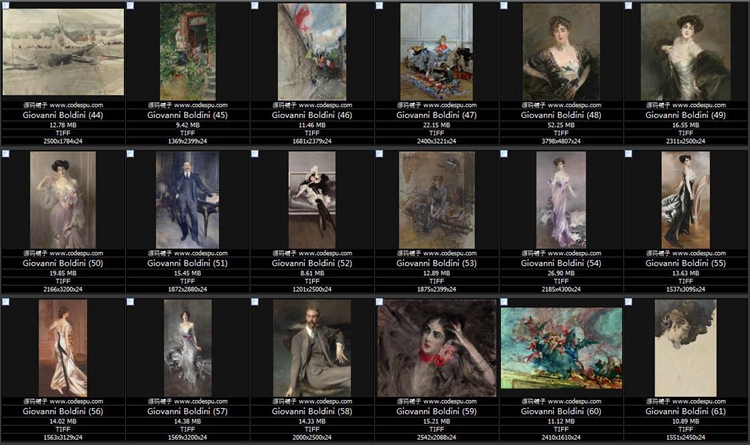Screen dimensions: 750x445
Task: Tick the checkbox for Giovanni Boldini (61)
Action: pos(628,302)
